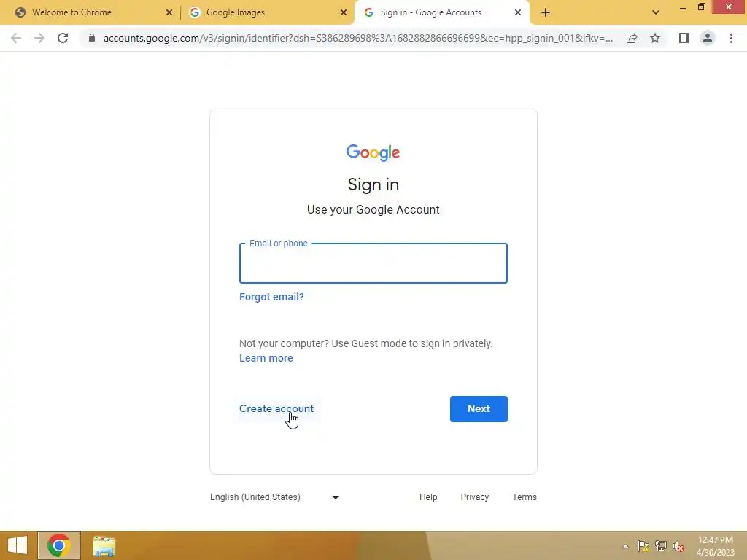Expand the tab search chevron
The height and width of the screenshot is (560, 747).
click(x=656, y=12)
